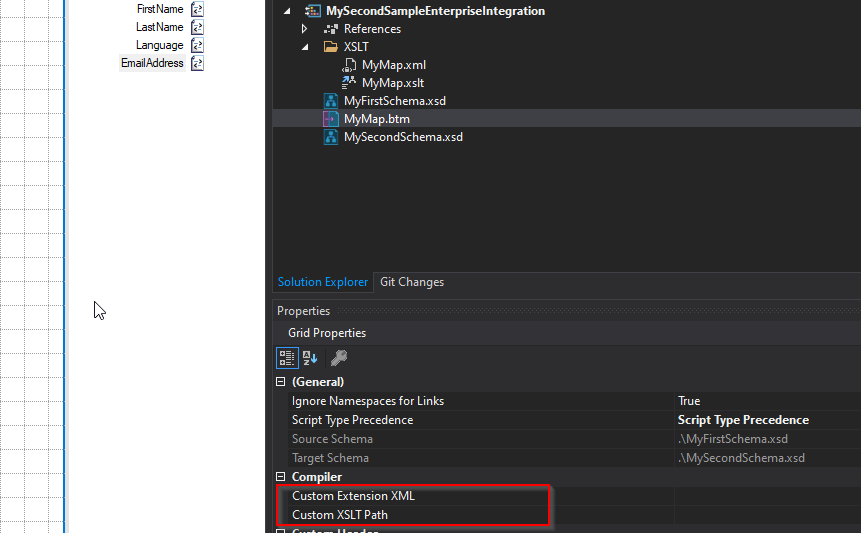Click the LastName element node icon

[198, 27]
